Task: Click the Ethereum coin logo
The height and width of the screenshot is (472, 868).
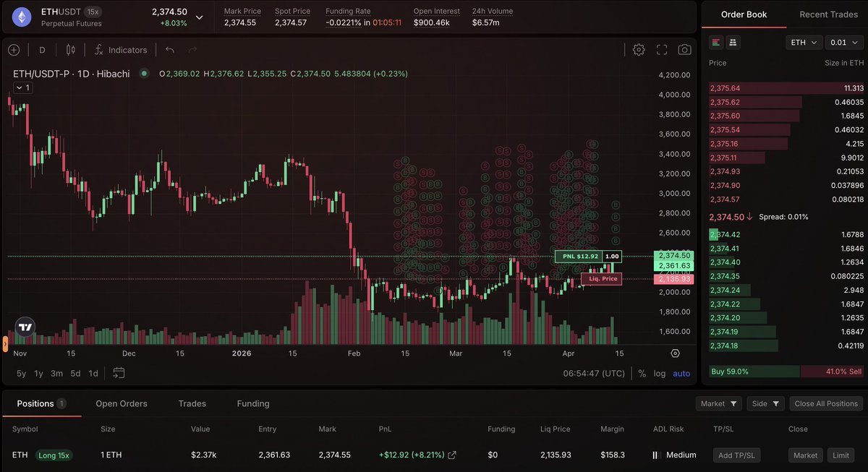Action: coord(20,17)
